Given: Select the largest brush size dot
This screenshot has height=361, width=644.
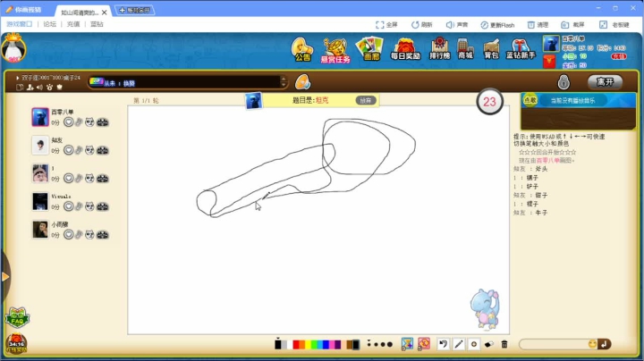Looking at the screenshot, I should pos(389,344).
